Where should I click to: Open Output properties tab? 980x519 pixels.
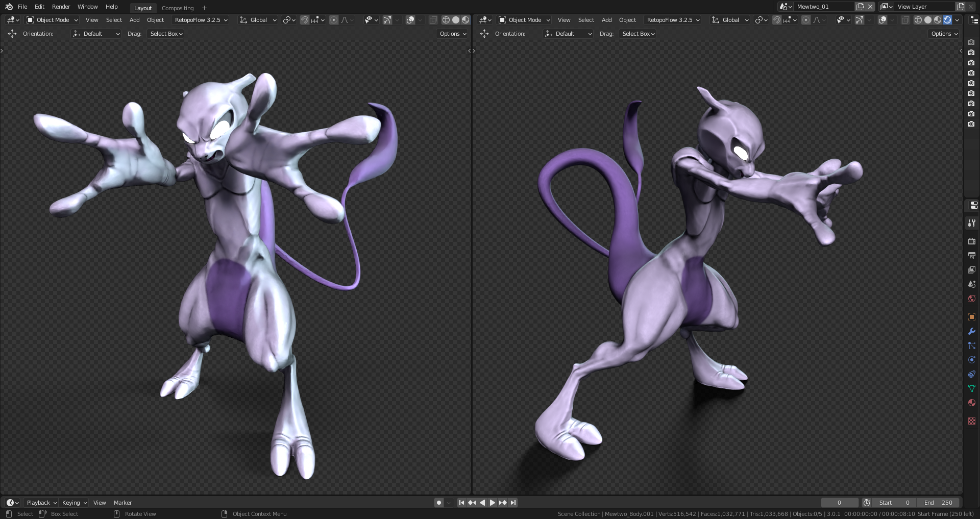[972, 255]
